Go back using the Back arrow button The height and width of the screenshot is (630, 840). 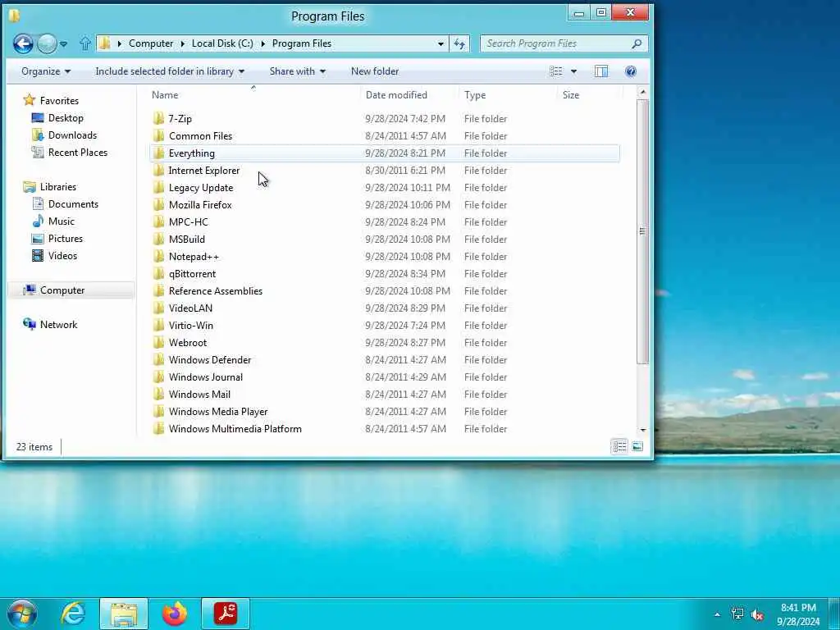click(23, 43)
